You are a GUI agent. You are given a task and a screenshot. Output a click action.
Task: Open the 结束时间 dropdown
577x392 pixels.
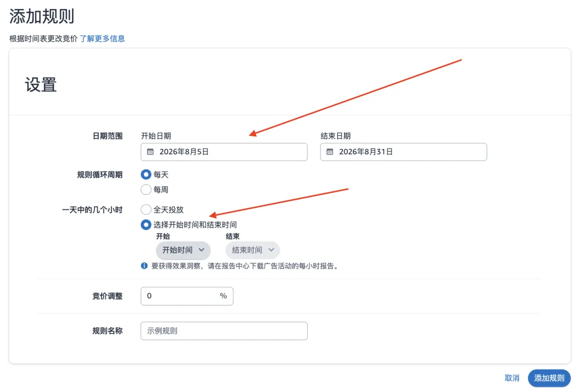(x=253, y=250)
